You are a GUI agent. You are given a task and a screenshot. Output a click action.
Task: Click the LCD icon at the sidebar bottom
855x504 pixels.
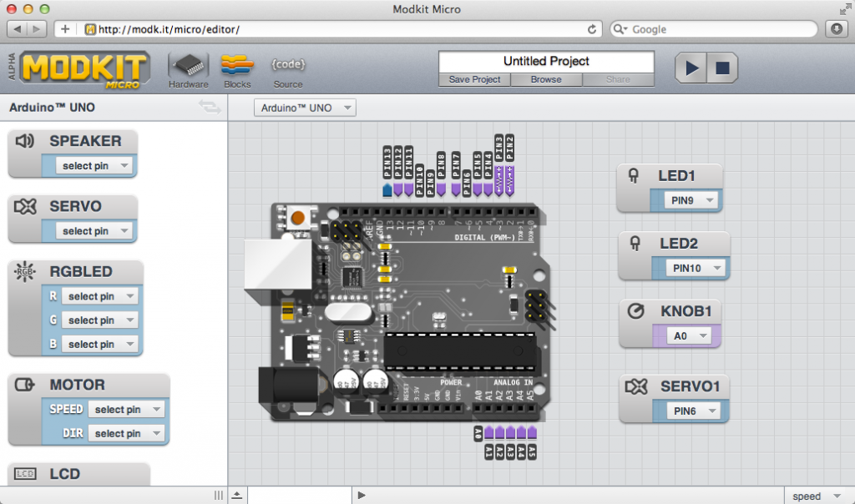point(25,473)
